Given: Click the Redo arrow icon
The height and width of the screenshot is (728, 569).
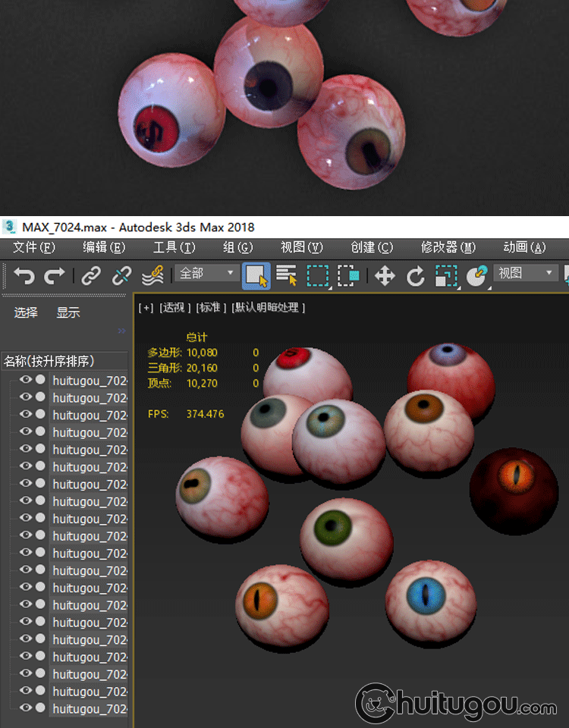Looking at the screenshot, I should (55, 275).
